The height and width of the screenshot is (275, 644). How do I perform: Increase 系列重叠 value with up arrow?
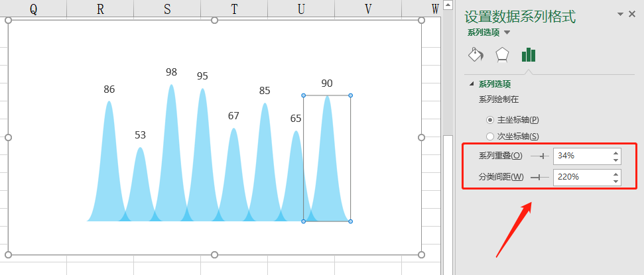pyautogui.click(x=615, y=152)
